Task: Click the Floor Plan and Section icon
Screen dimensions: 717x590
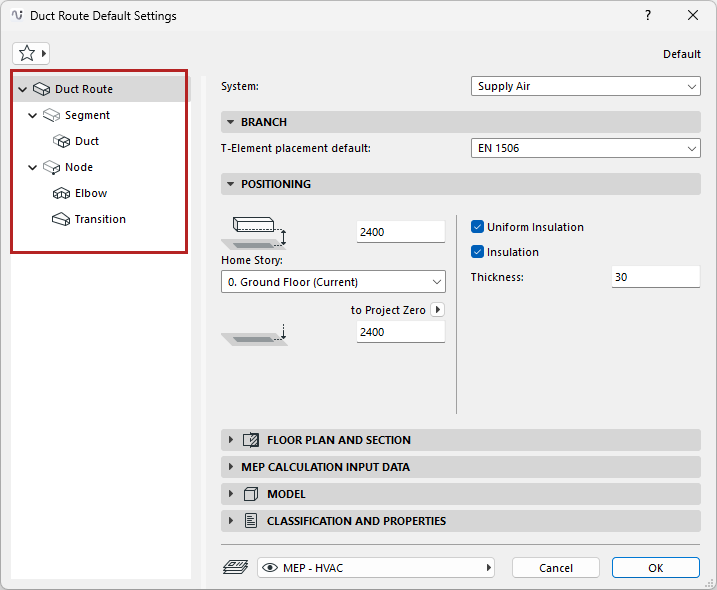Action: pyautogui.click(x=251, y=440)
